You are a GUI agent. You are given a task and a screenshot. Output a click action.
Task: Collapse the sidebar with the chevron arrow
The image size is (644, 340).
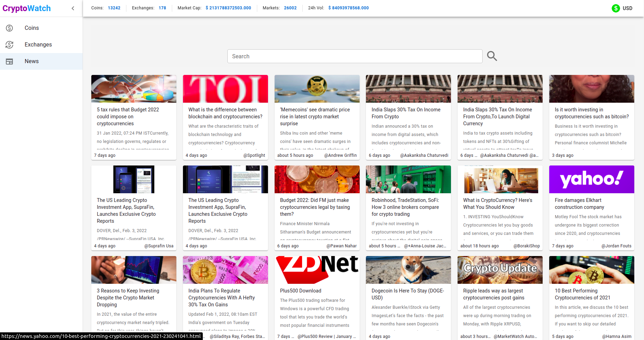[x=73, y=8]
